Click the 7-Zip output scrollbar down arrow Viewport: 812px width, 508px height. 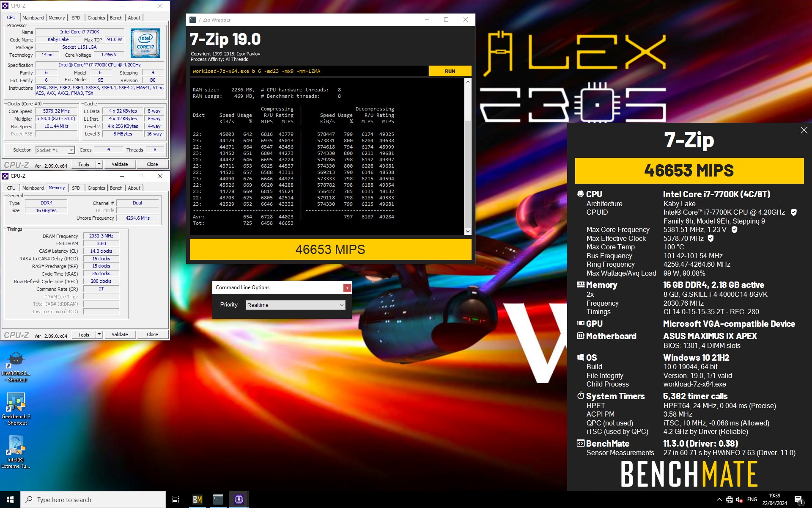tap(468, 232)
